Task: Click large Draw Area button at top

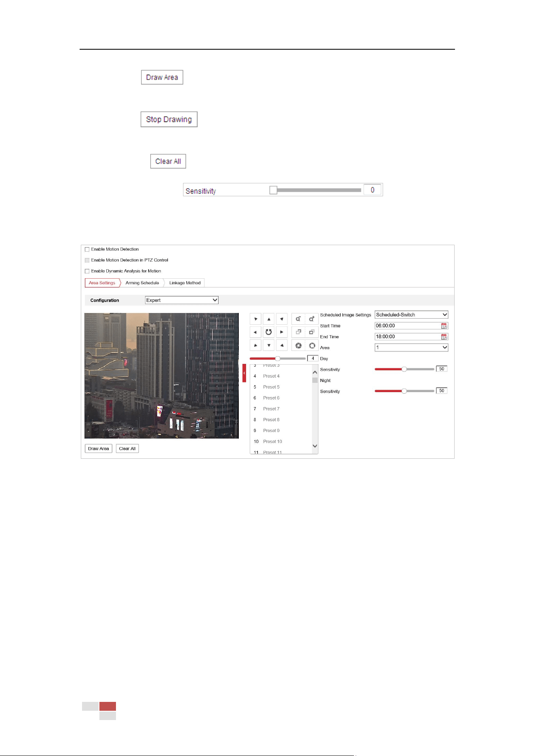Action: click(162, 77)
